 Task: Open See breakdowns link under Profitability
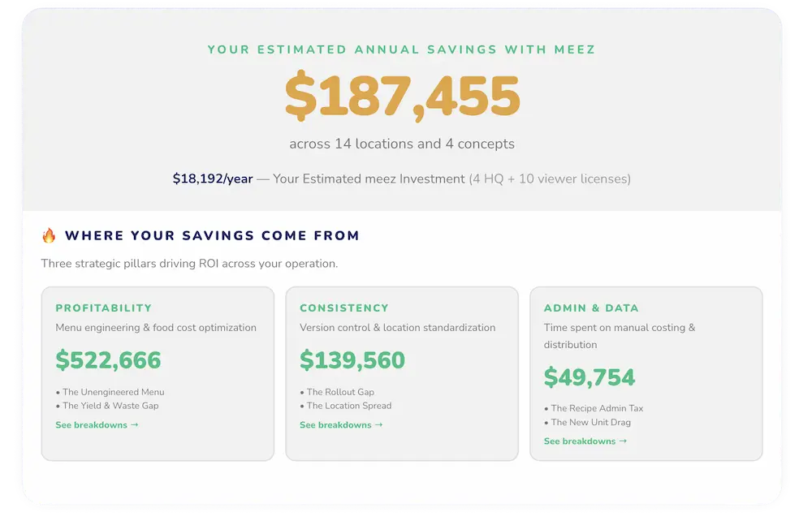97,424
